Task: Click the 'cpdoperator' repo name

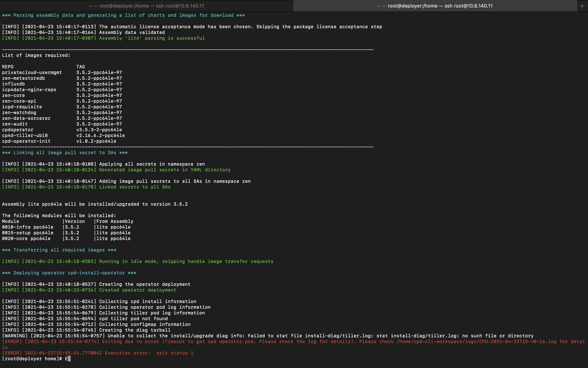Action: click(x=18, y=130)
